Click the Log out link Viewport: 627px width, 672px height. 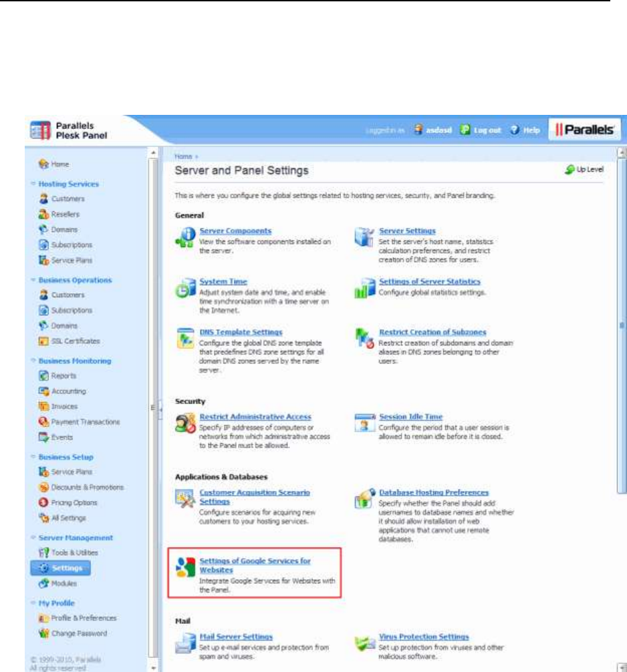[x=487, y=130]
